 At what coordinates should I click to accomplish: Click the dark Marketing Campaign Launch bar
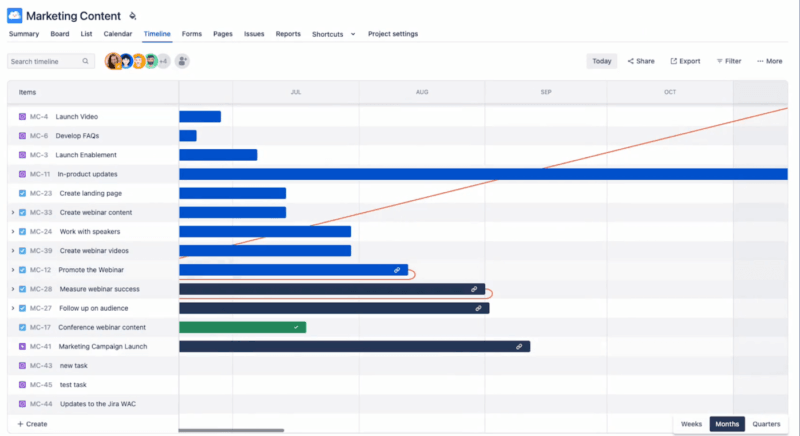[355, 347]
